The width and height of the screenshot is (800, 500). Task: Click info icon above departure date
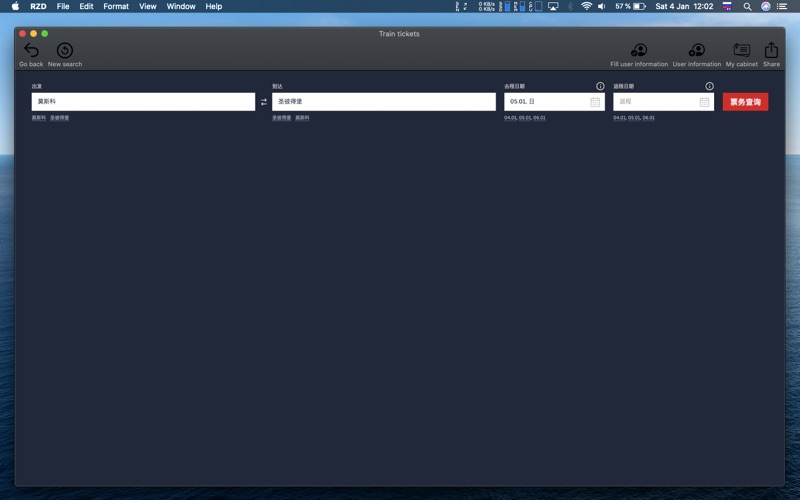click(x=600, y=86)
